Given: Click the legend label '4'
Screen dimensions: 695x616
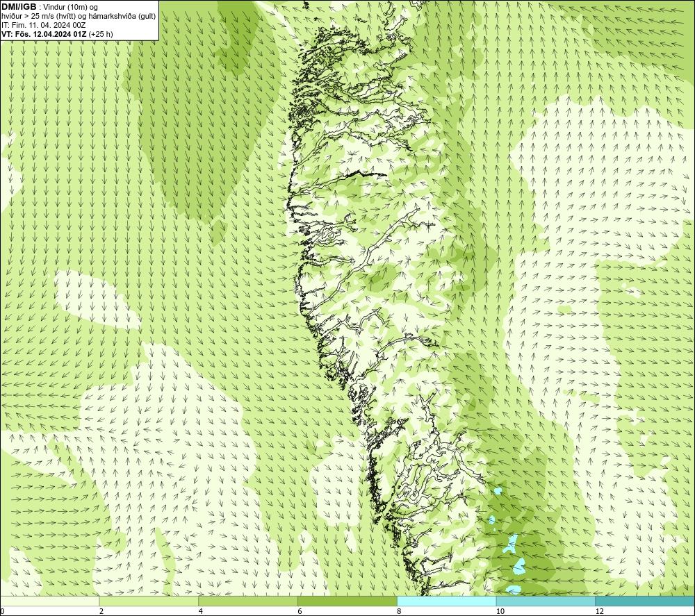Looking at the screenshot, I should coord(201,611).
